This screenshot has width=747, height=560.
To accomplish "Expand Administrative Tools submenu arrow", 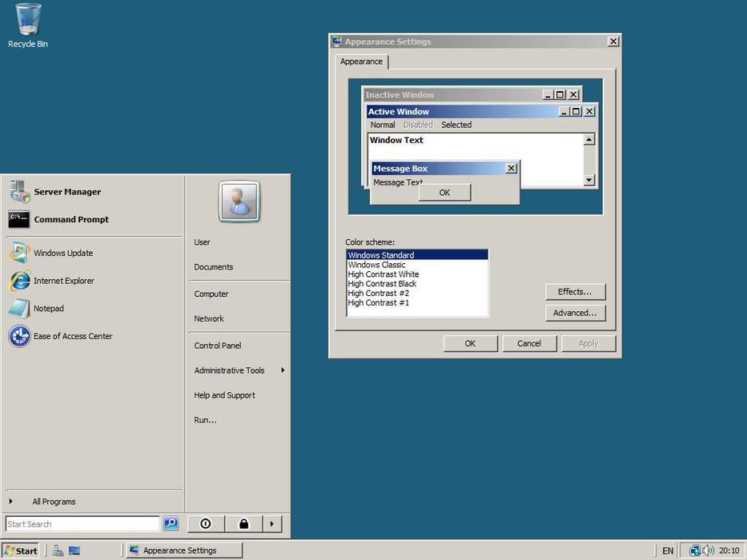I will 283,370.
